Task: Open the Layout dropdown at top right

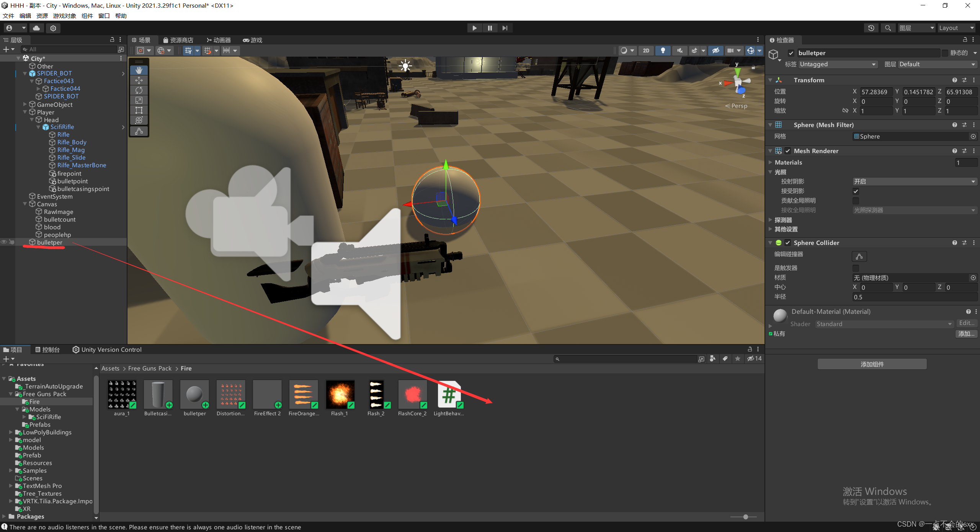Action: point(956,28)
